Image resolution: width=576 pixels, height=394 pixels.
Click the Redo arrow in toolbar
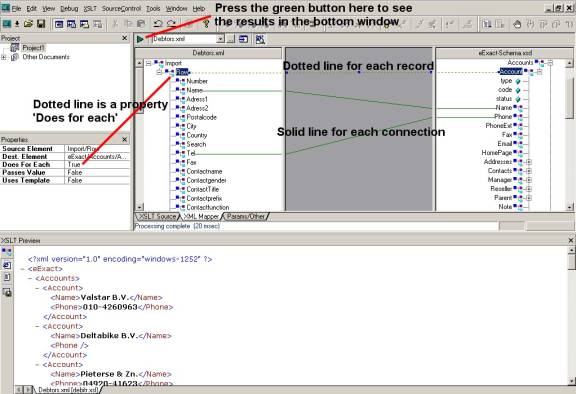click(171, 24)
